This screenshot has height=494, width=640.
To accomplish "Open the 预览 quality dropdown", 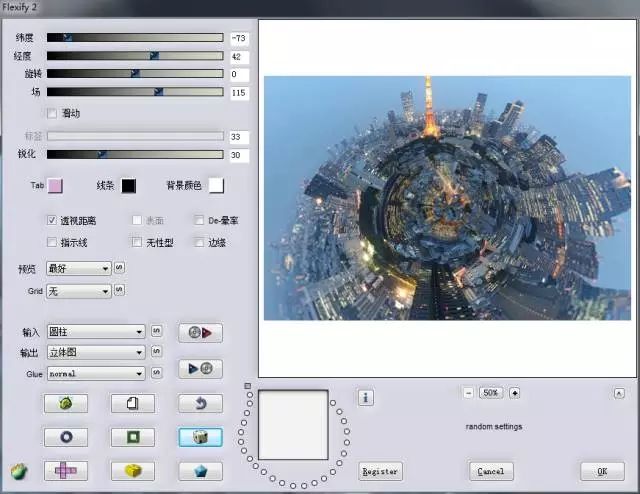I will pos(79,268).
